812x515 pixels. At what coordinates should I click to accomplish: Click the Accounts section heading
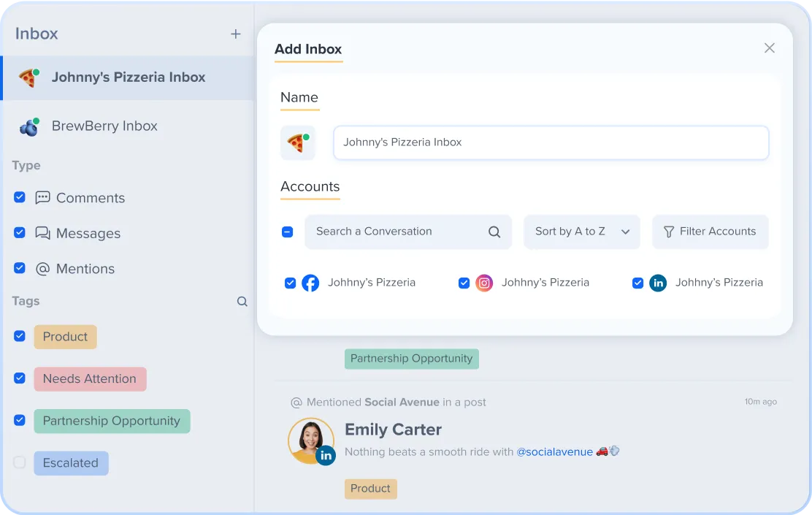[x=310, y=186]
